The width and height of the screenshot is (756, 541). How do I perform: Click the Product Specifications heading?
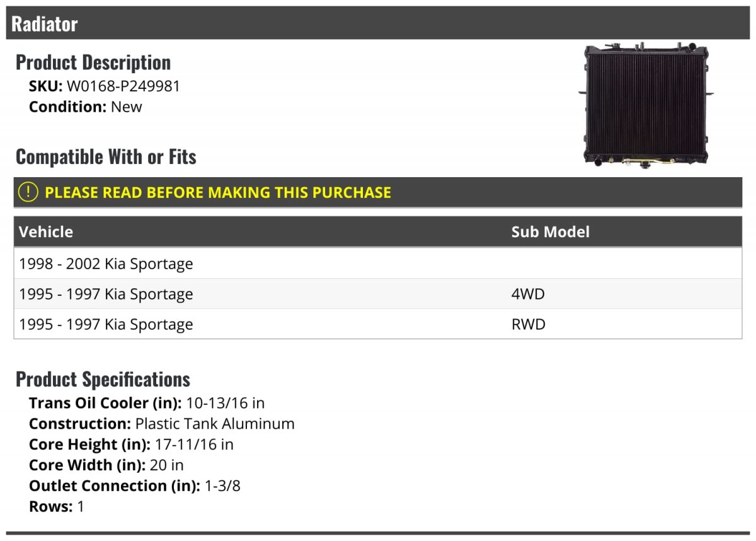click(x=103, y=379)
